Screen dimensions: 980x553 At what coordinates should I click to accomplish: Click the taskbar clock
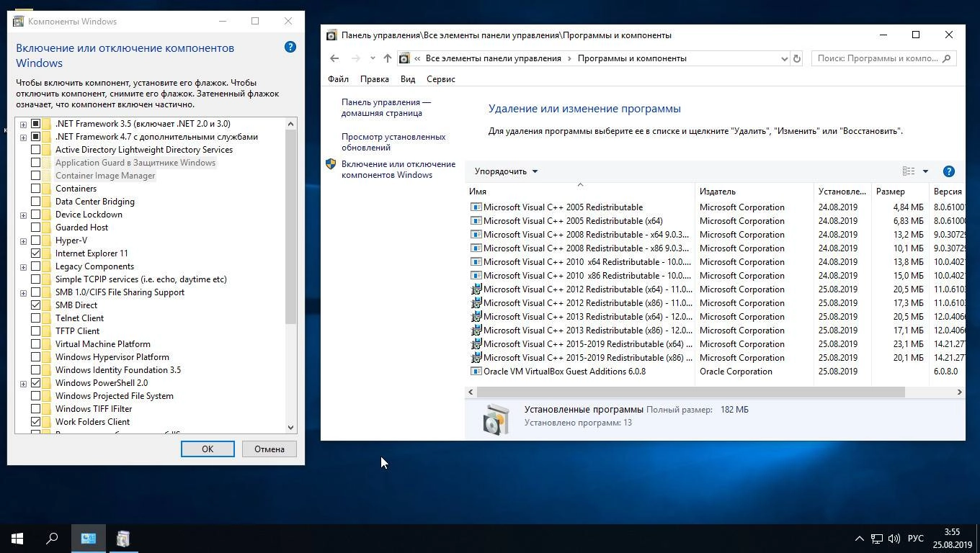coord(952,539)
